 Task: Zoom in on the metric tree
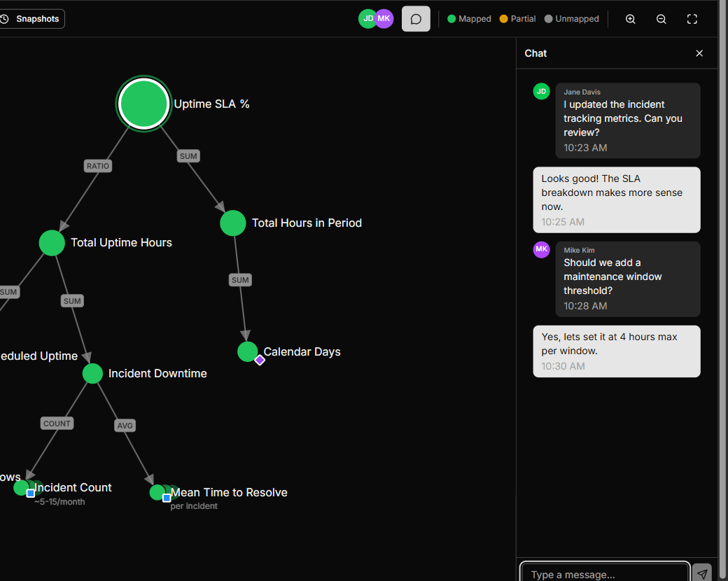630,19
